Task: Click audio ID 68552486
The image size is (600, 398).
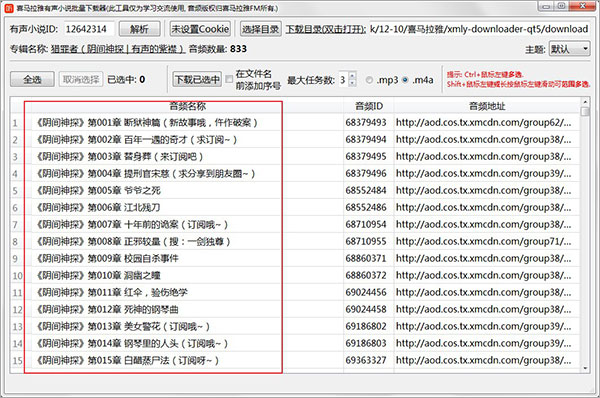Action: tap(366, 207)
